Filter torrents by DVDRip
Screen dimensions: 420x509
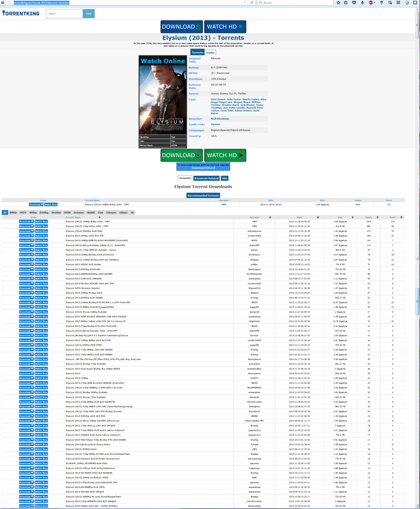point(44,213)
